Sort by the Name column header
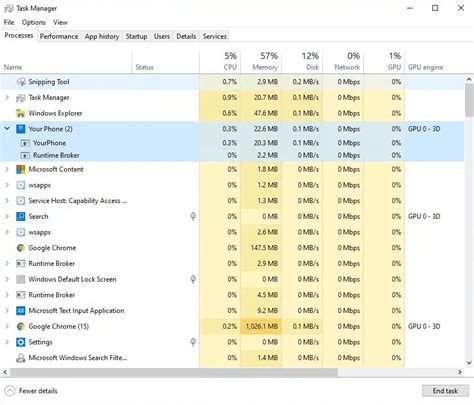 tap(66, 62)
